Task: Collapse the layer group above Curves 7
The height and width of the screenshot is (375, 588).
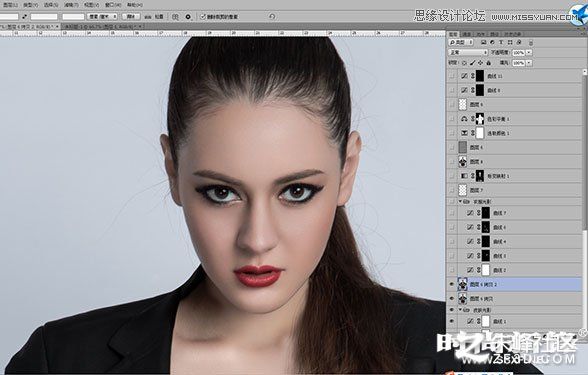Action: [x=460, y=201]
